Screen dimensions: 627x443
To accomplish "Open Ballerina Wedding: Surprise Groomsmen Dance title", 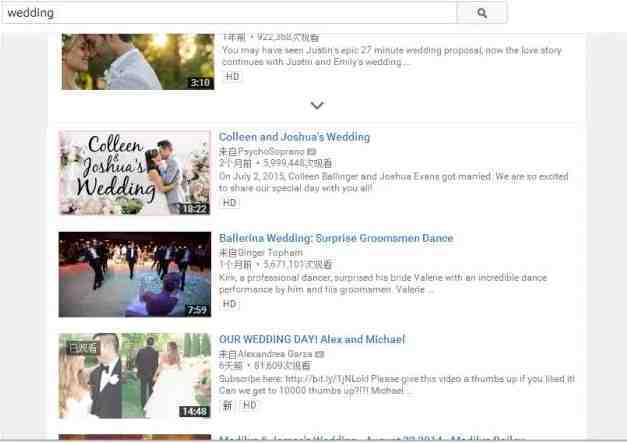I will tap(336, 238).
